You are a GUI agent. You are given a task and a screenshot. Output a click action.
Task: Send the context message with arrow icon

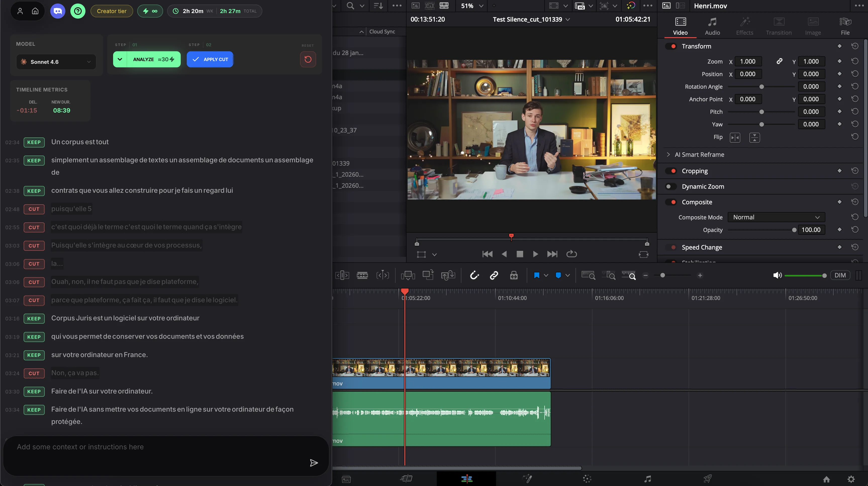click(x=314, y=463)
